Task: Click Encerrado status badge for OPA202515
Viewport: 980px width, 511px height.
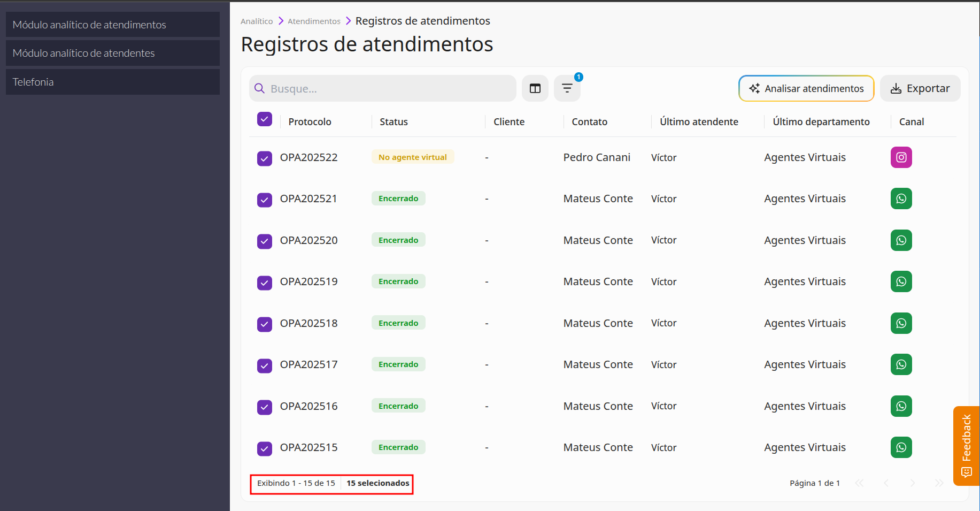Action: pos(398,447)
